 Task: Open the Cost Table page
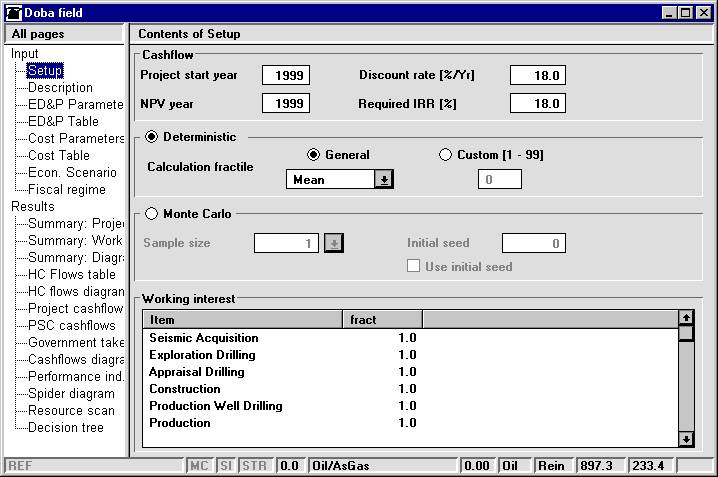(x=59, y=155)
